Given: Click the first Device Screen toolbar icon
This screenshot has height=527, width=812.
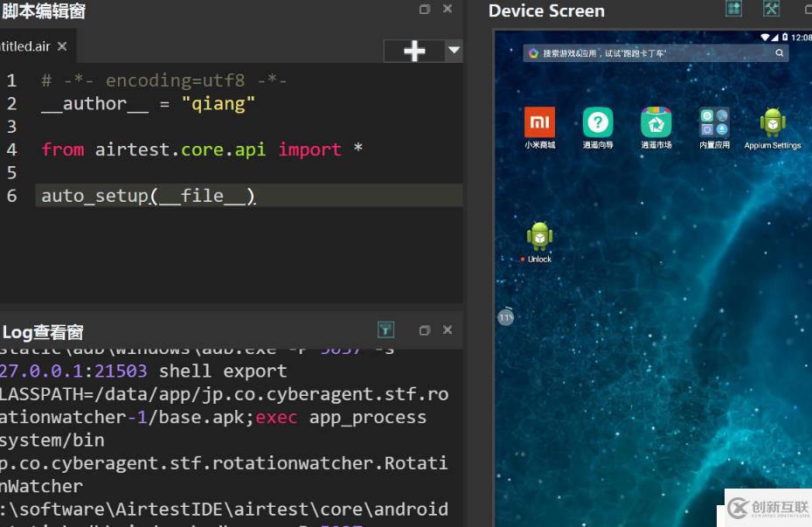Looking at the screenshot, I should tap(733, 8).
